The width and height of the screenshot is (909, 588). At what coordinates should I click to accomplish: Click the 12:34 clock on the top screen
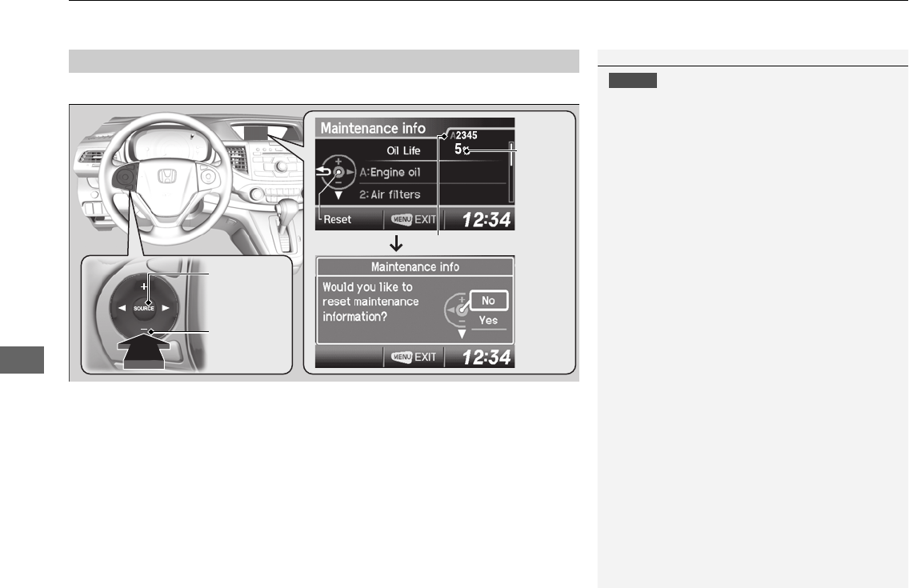487,219
